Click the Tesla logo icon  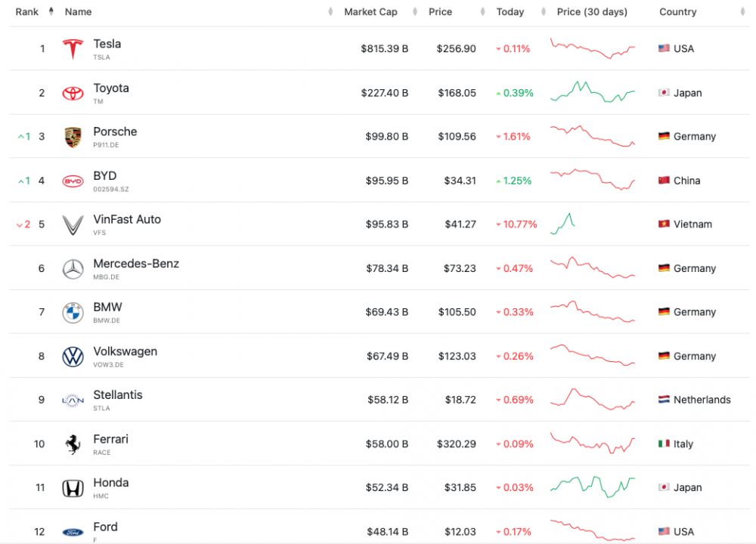tap(73, 48)
